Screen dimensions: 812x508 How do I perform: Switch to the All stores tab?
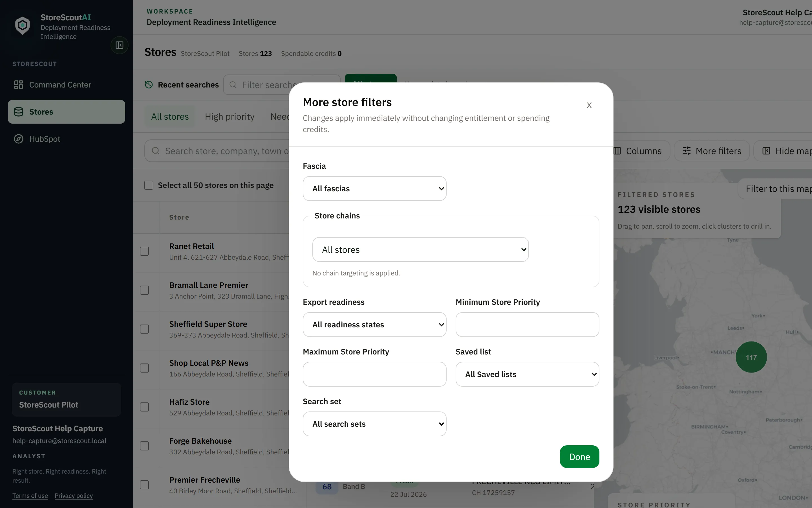[170, 117]
